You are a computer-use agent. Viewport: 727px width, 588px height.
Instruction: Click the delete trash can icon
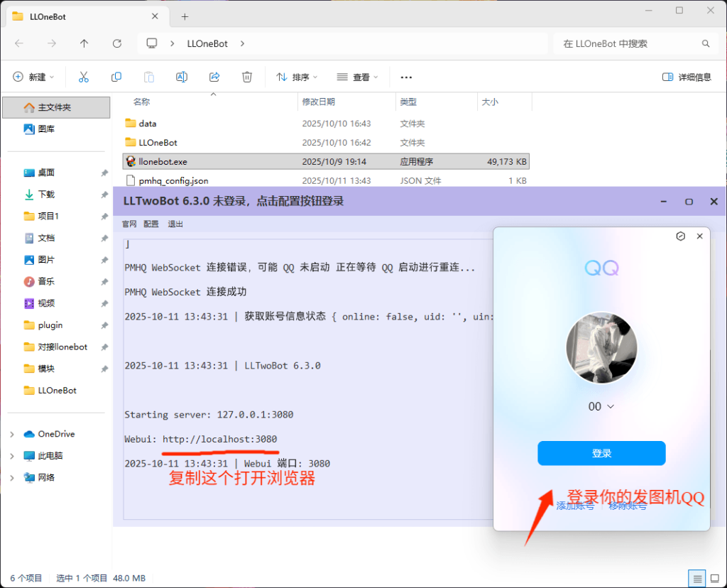tap(247, 77)
